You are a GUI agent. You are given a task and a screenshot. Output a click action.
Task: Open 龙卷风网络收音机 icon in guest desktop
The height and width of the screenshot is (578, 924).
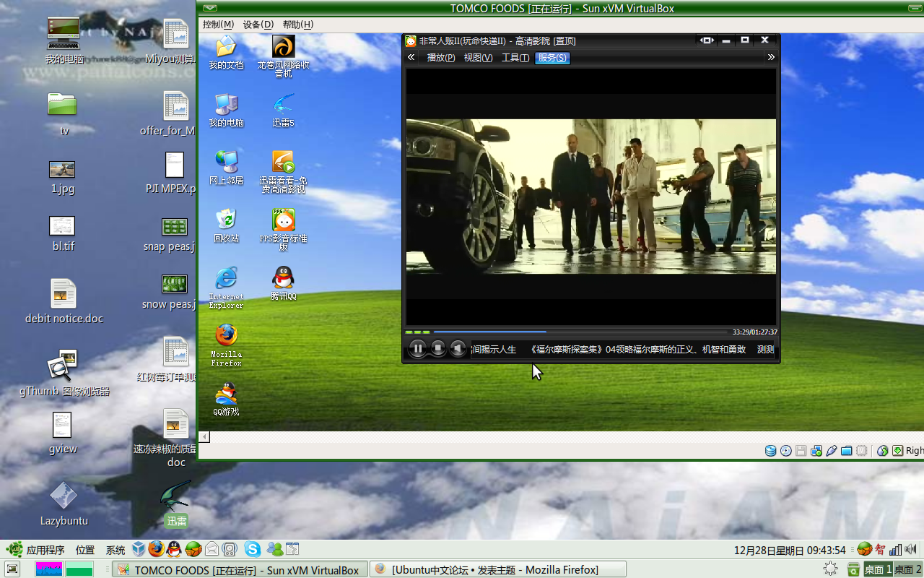point(284,56)
